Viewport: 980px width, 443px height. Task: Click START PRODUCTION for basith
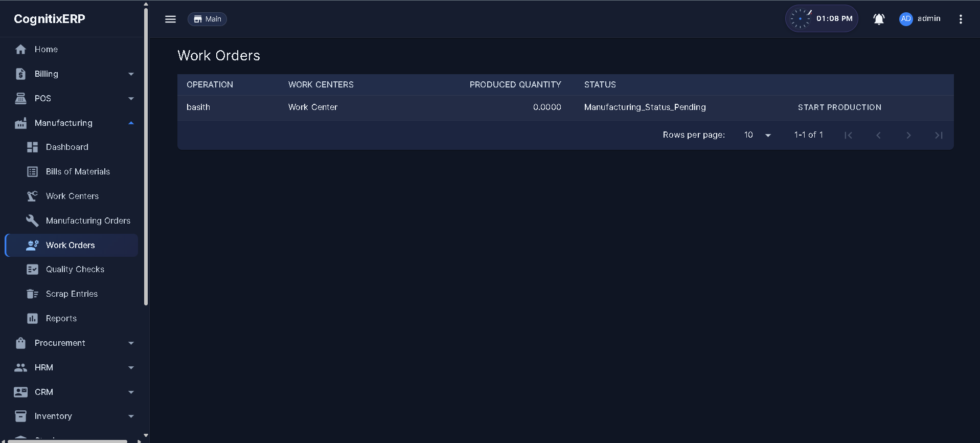[839, 107]
